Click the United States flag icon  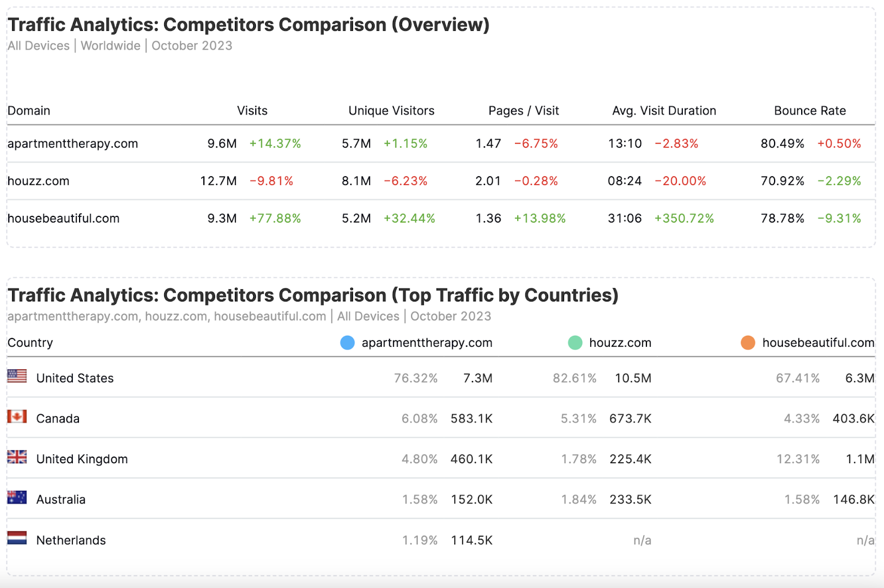17,376
